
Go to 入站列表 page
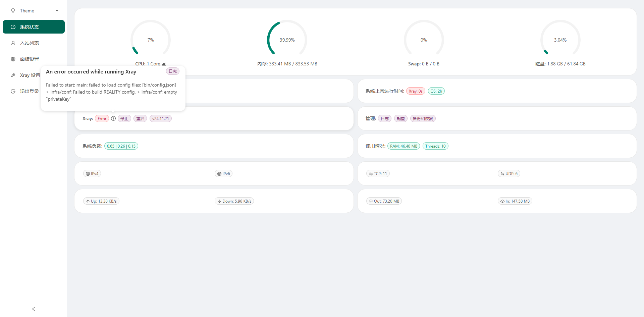(x=34, y=43)
